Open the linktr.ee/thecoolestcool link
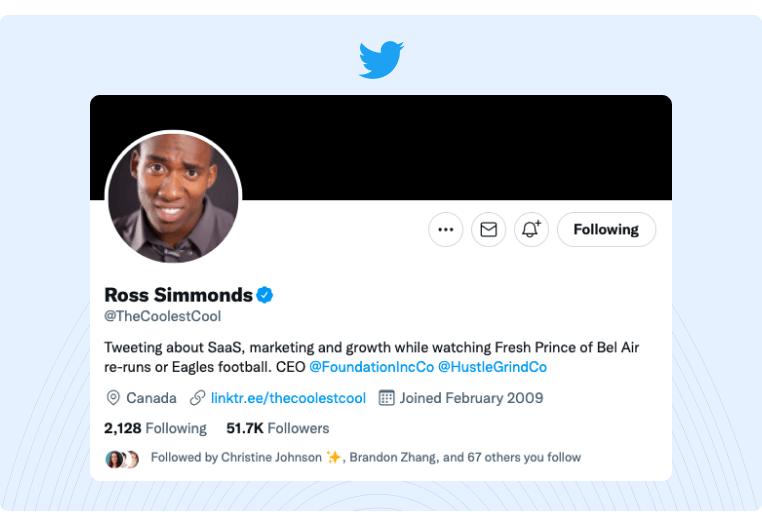This screenshot has width=762, height=527. 288,398
